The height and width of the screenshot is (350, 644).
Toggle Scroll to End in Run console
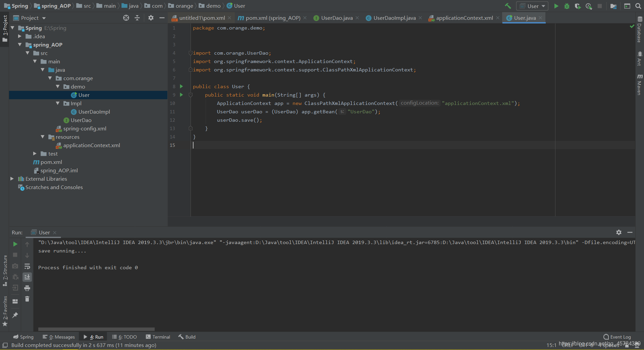click(27, 277)
